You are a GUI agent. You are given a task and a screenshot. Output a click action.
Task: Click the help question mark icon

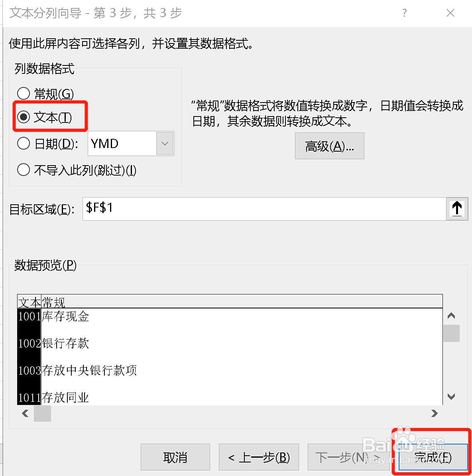[404, 13]
